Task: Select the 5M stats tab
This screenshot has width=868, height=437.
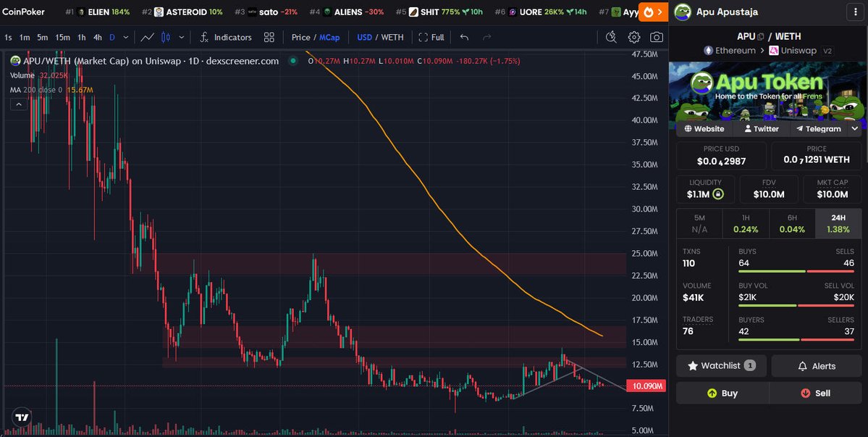Action: click(x=699, y=224)
